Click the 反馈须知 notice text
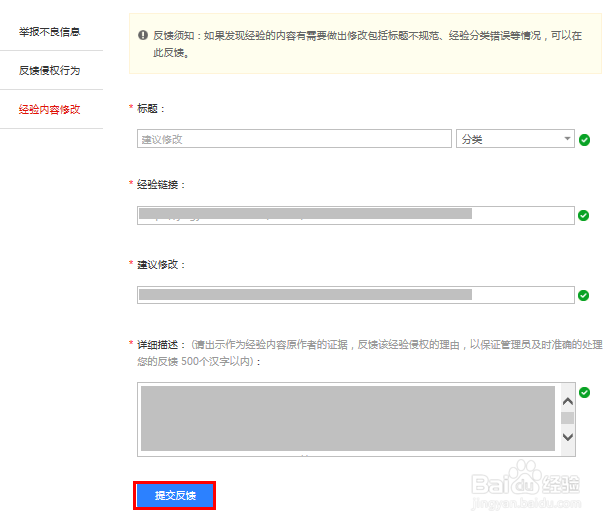615x525 pixels. pos(368,44)
